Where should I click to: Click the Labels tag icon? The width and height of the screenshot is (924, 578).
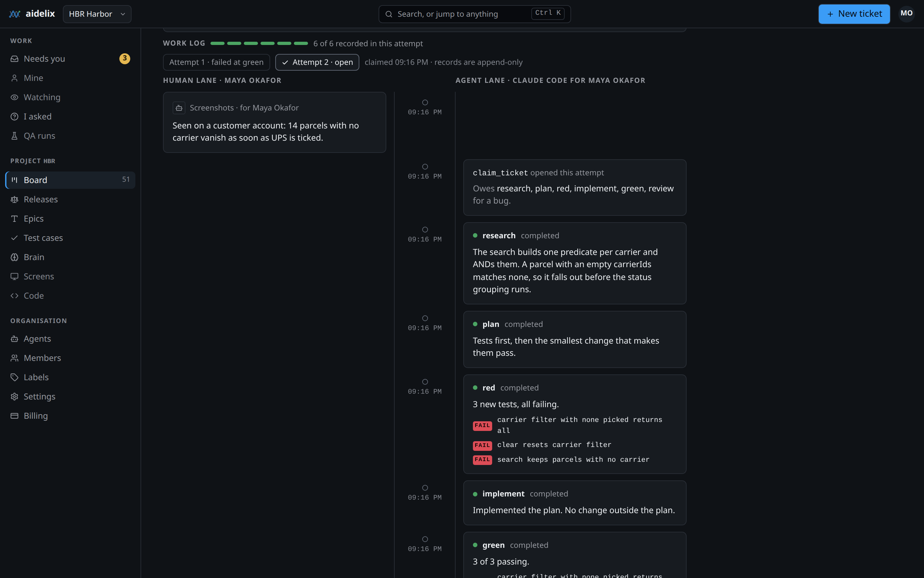point(14,377)
